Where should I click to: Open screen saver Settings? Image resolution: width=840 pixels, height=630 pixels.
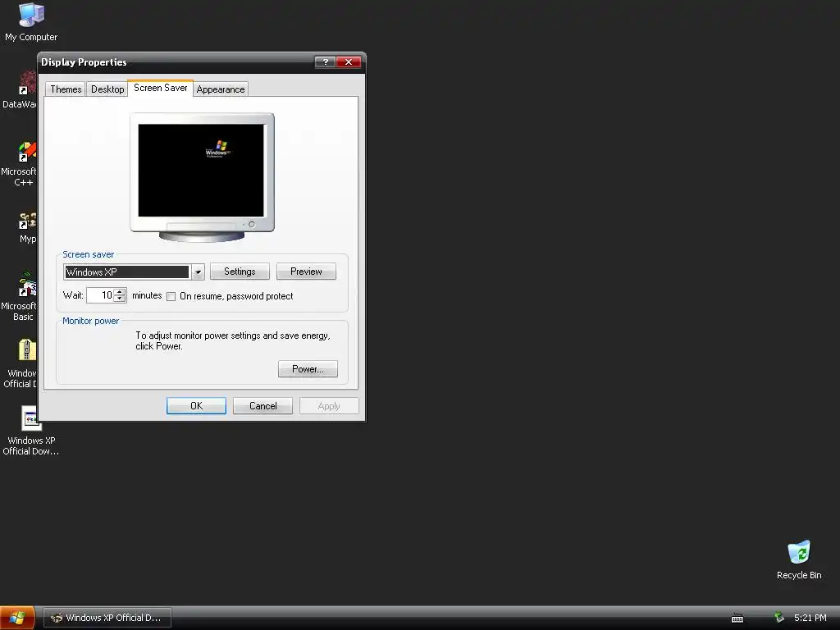(240, 272)
